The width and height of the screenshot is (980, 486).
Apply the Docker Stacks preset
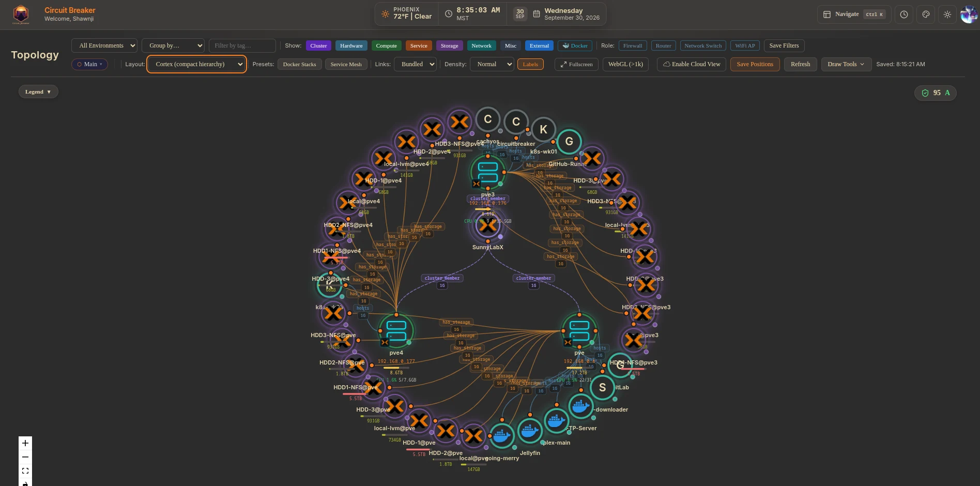click(x=299, y=64)
